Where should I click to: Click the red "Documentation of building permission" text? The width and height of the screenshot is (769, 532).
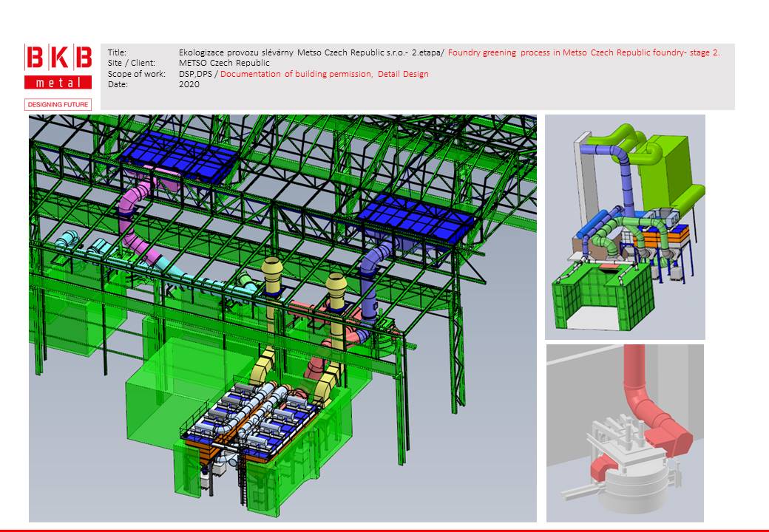(x=296, y=74)
